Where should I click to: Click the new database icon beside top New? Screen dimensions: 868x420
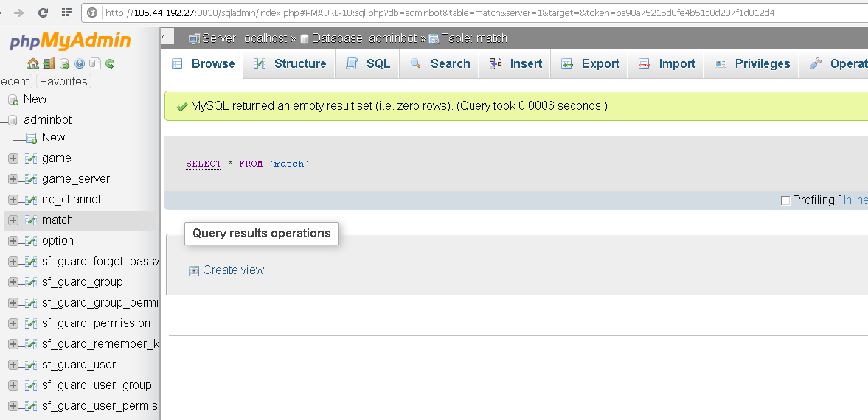point(13,99)
